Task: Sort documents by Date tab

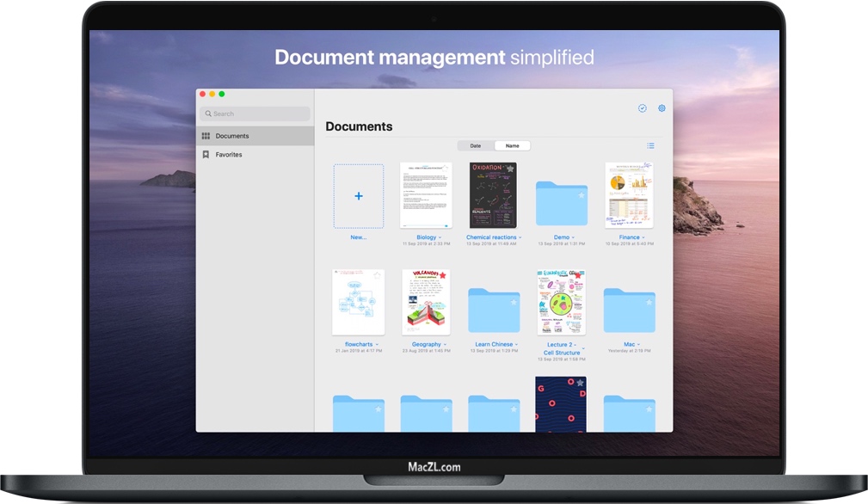Action: pos(476,146)
